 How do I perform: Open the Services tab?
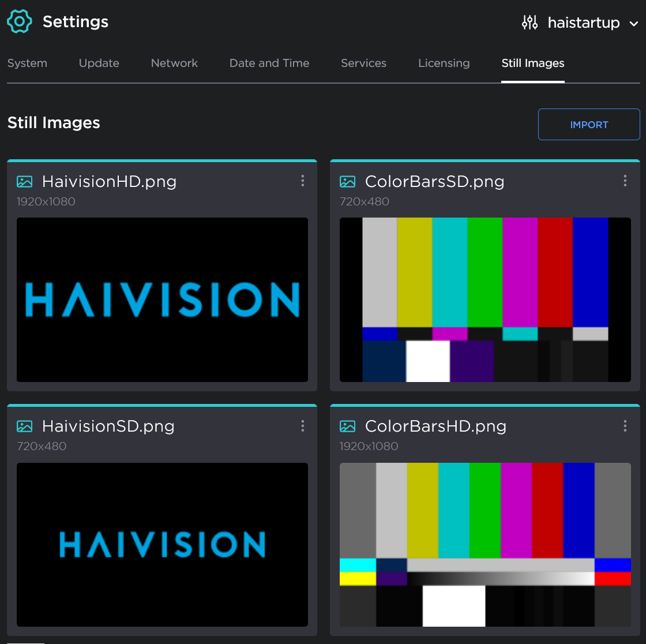point(363,63)
